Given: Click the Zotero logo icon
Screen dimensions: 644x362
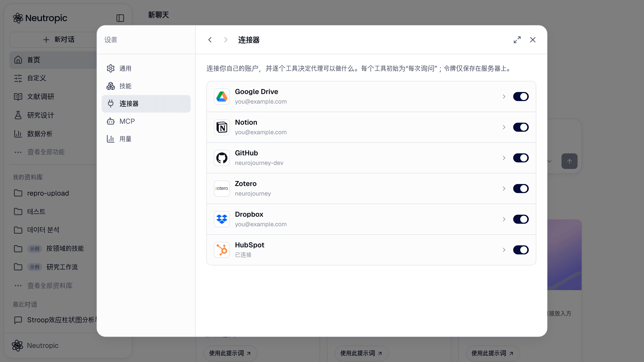Looking at the screenshot, I should tap(222, 189).
